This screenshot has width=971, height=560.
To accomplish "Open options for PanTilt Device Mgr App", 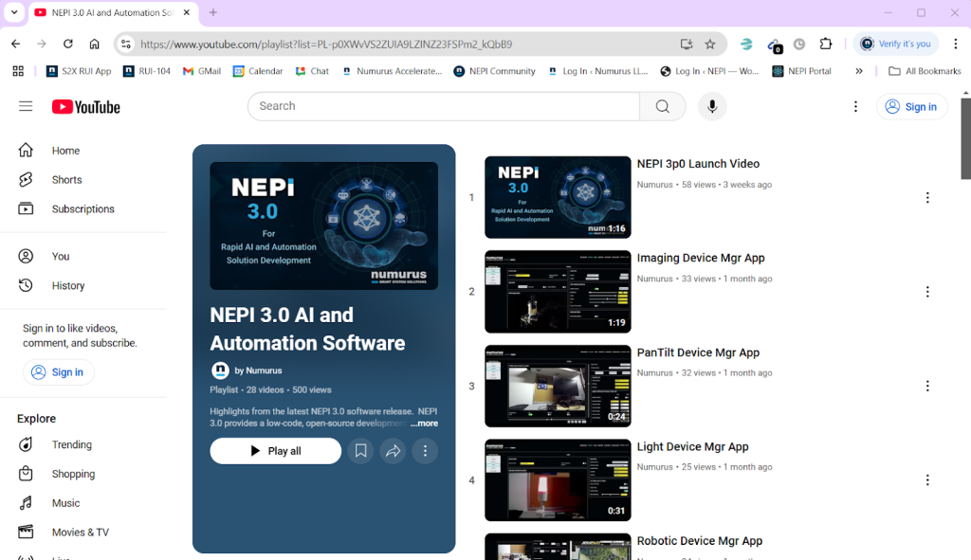I will pos(927,386).
